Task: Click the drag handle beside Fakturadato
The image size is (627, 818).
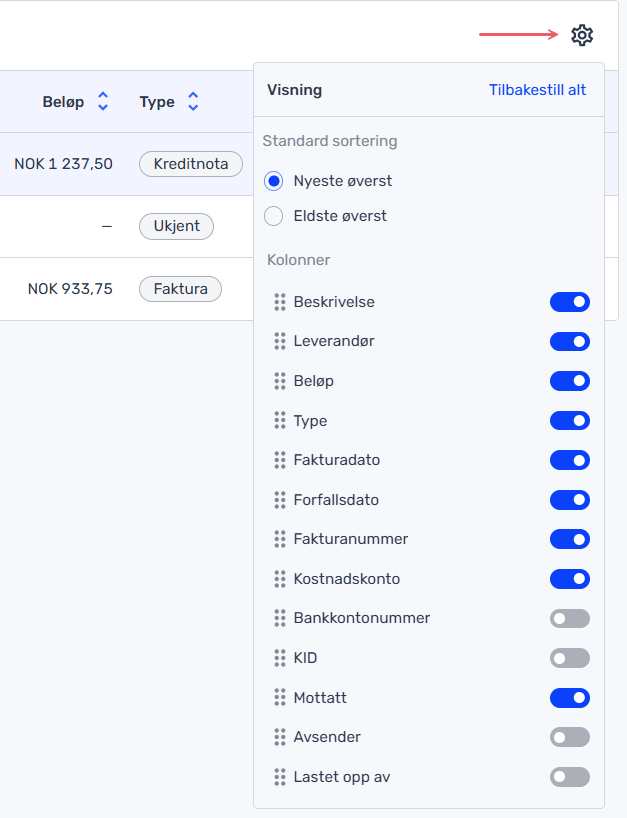Action: (280, 460)
